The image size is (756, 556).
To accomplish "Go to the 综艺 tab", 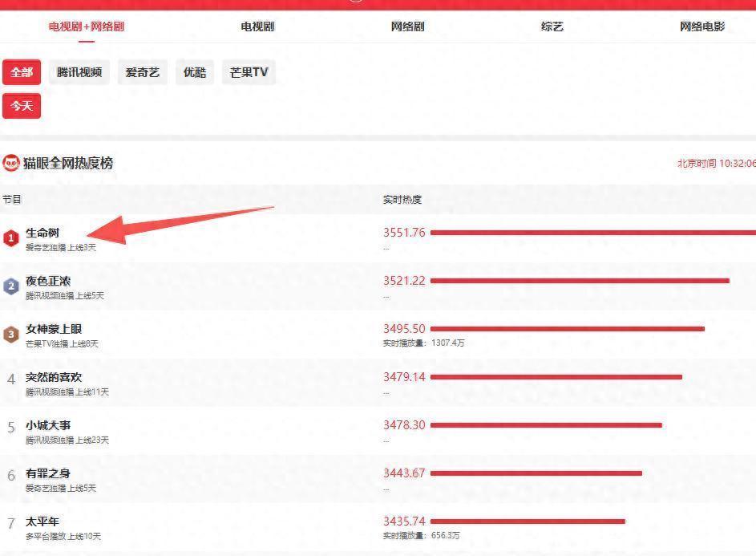I will coord(552,26).
